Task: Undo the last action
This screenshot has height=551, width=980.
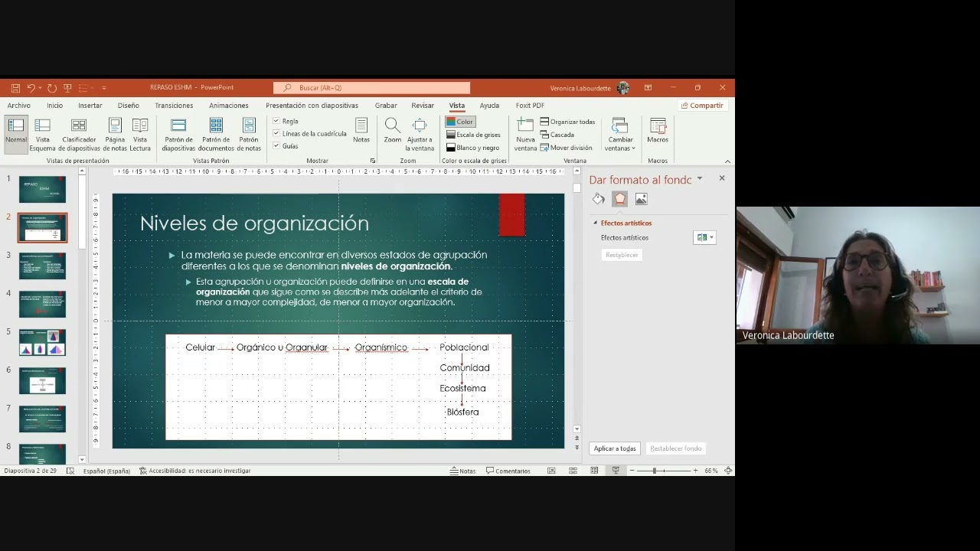Action: [31, 88]
